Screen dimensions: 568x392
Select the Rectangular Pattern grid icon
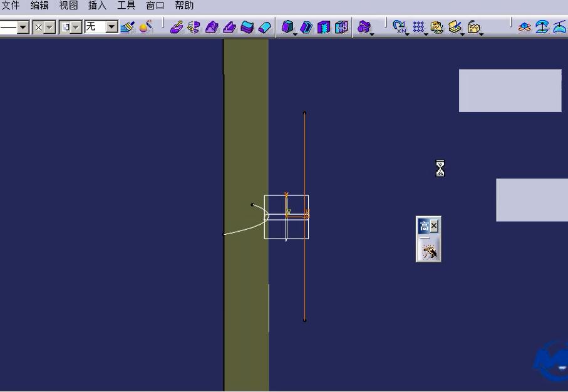coord(418,27)
